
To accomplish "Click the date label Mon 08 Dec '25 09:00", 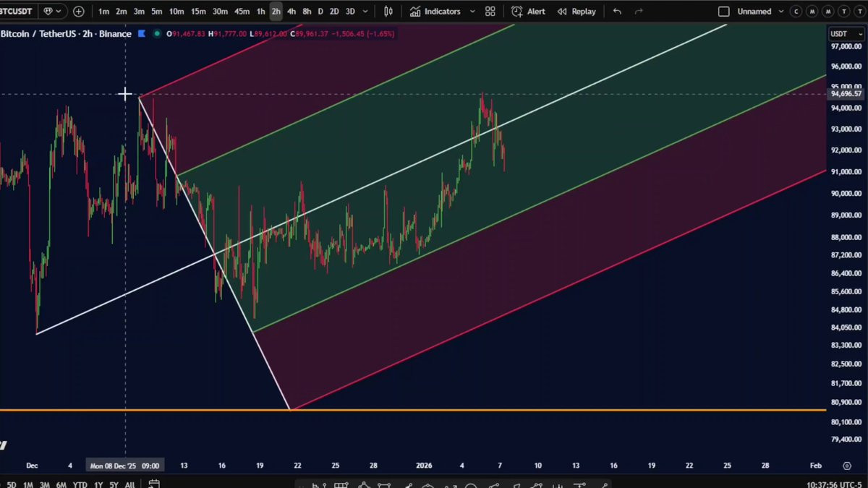I will 125,466.
